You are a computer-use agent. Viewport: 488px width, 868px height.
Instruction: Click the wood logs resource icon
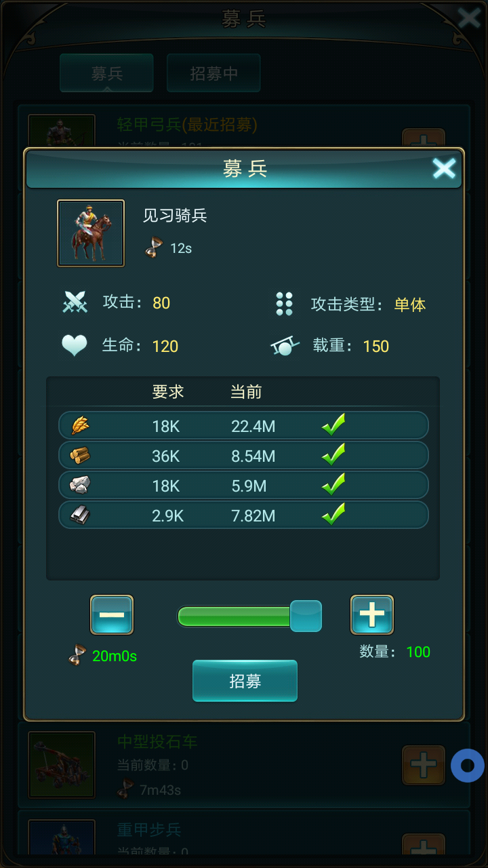pos(80,456)
